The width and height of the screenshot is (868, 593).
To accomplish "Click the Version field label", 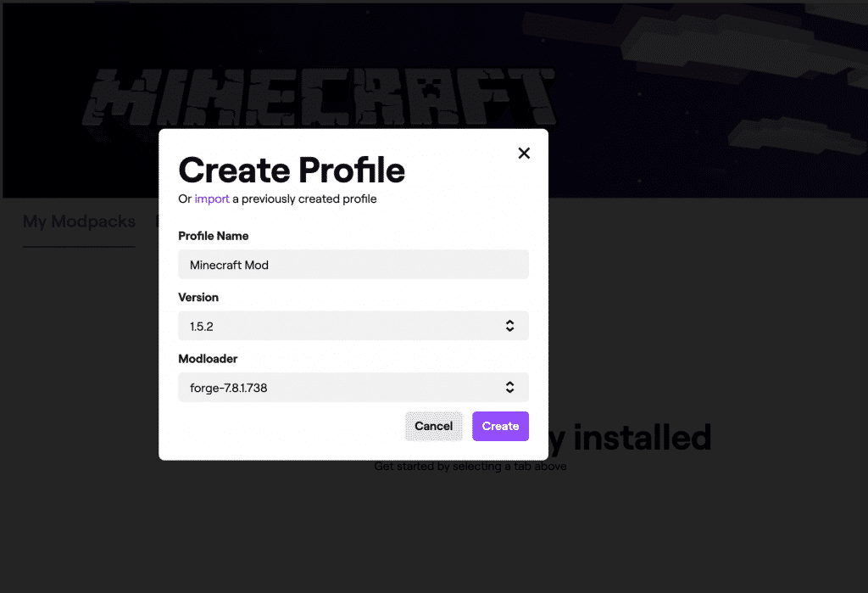I will click(x=198, y=298).
